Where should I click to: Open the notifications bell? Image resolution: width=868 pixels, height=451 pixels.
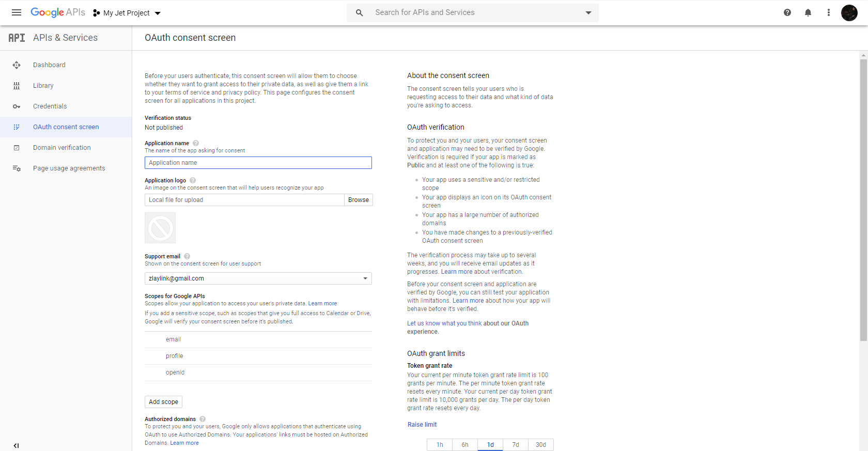coord(808,12)
